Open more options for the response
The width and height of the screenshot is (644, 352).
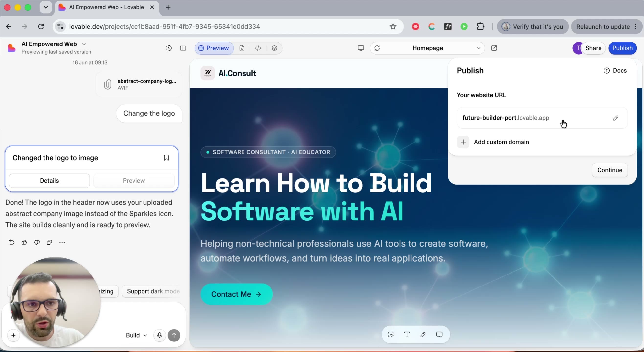pyautogui.click(x=62, y=242)
